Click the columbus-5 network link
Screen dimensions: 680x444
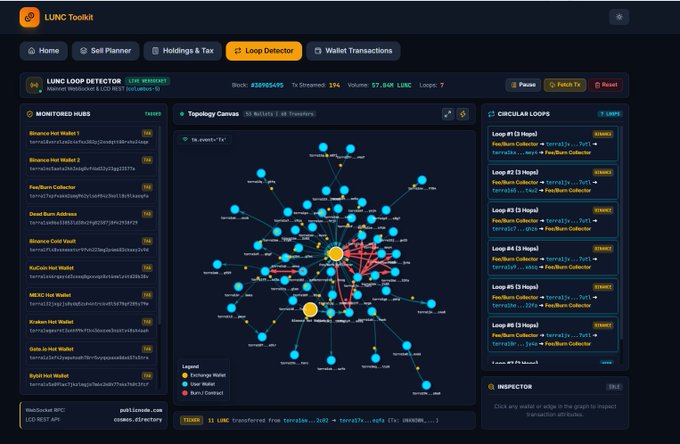(x=144, y=89)
